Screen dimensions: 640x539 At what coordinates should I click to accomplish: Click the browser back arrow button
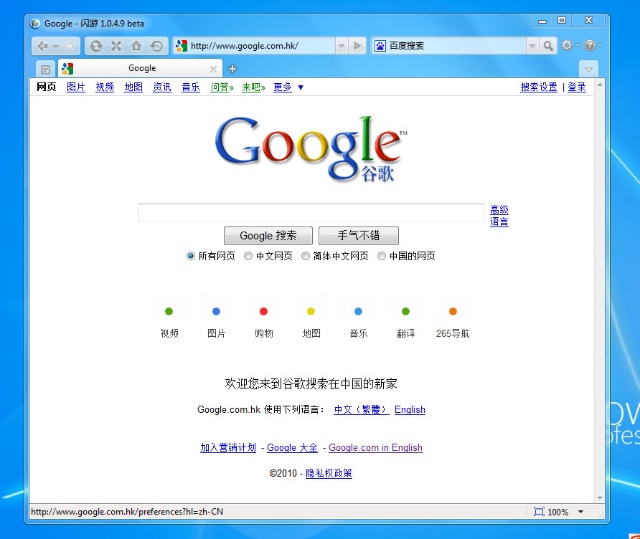(x=42, y=46)
